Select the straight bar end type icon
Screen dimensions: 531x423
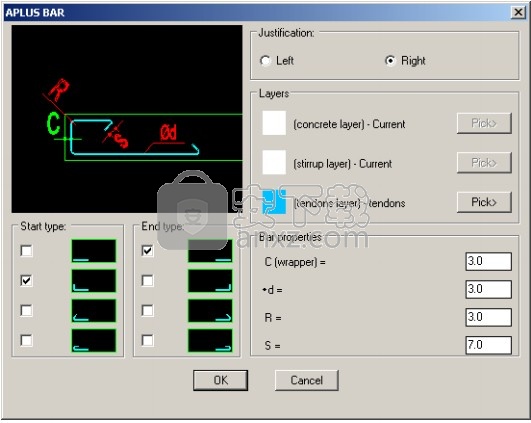[210, 251]
